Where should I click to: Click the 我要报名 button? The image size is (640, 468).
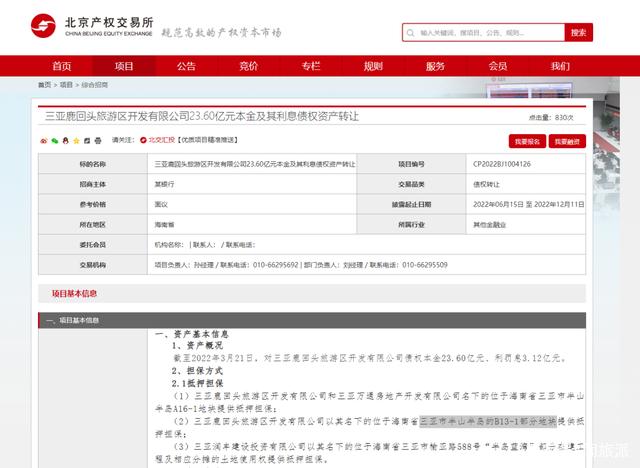click(x=527, y=141)
